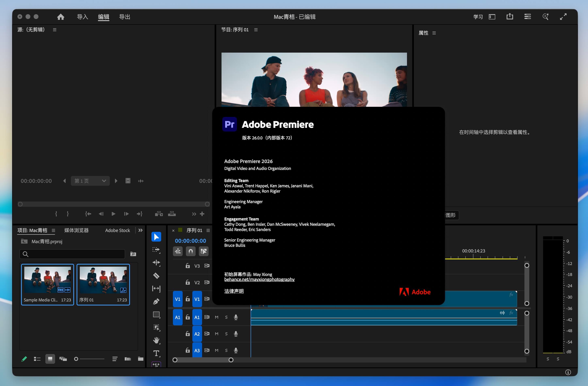Select the Razor tool
The height and width of the screenshot is (386, 588).
point(156,275)
